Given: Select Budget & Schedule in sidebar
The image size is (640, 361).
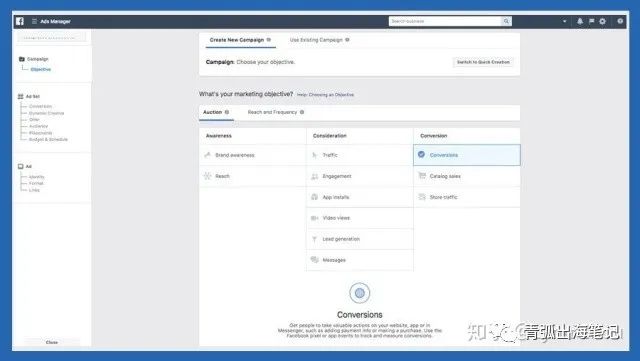Looking at the screenshot, I should click(x=48, y=139).
